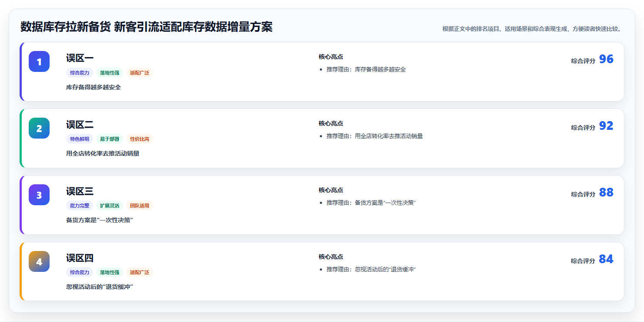Click 综合评分 label beside score 84
644x322 pixels.
[583, 261]
